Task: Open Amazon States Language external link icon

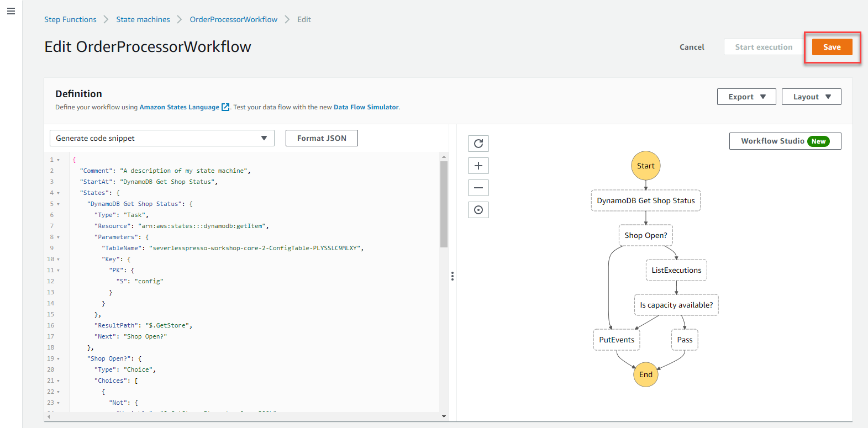Action: click(225, 107)
